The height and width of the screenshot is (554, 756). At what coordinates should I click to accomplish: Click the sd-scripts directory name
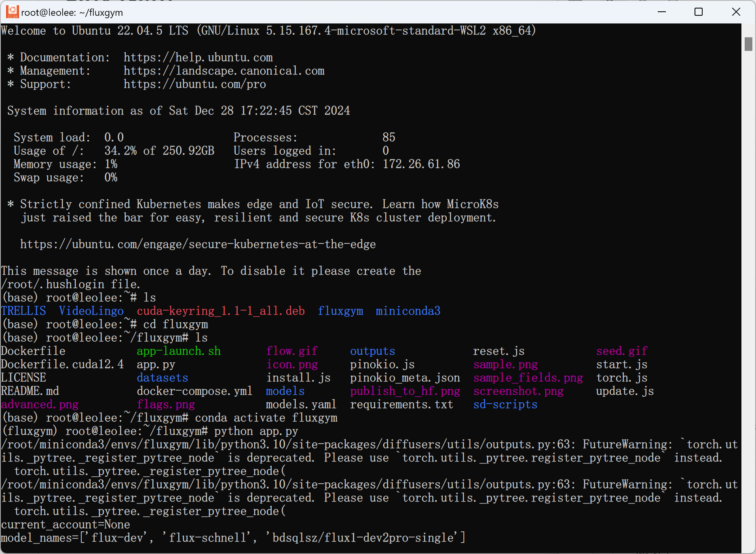click(505, 404)
